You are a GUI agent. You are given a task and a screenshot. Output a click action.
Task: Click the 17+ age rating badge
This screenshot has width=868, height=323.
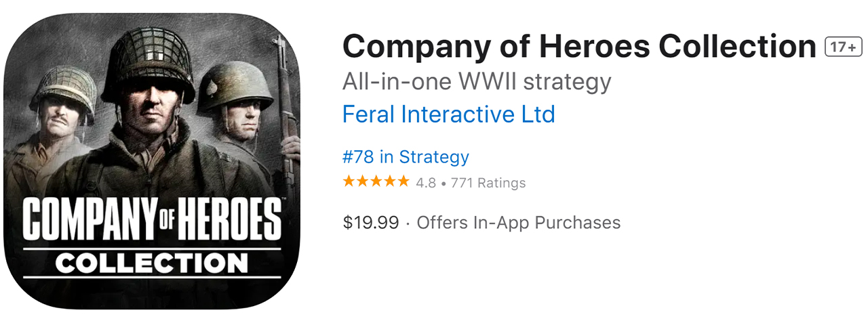[843, 47]
